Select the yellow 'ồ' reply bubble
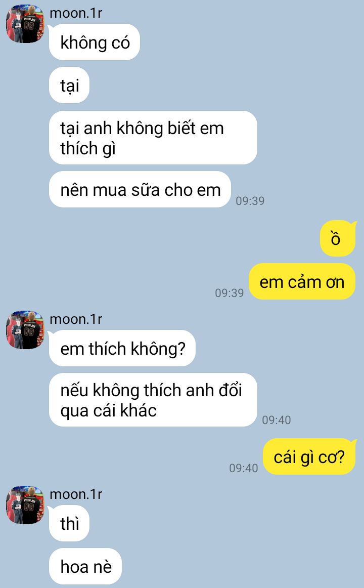 point(337,238)
